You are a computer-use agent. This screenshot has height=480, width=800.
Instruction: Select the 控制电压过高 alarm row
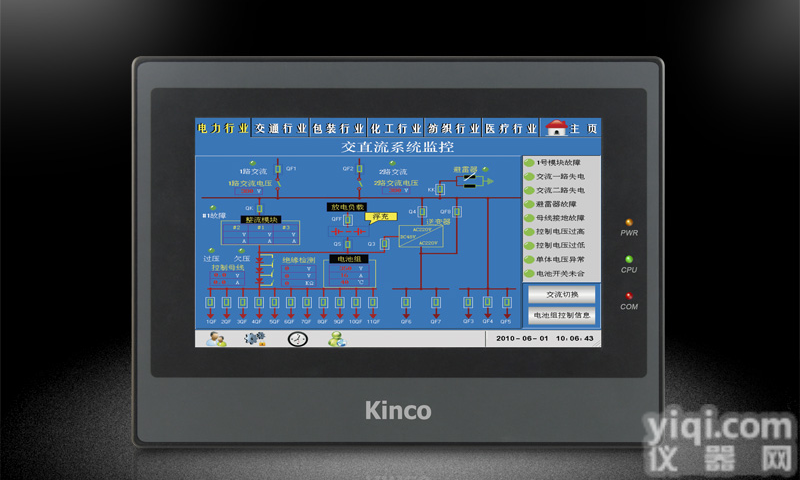pos(555,232)
